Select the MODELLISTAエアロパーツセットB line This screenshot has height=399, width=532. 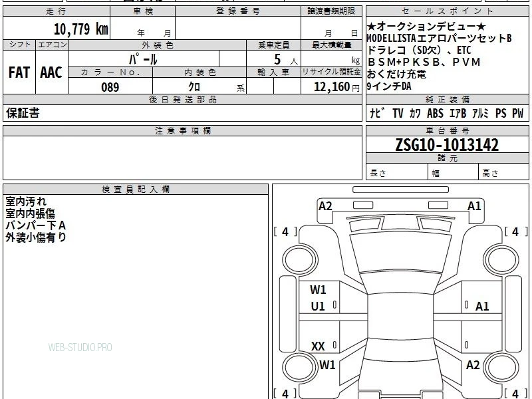coord(440,39)
